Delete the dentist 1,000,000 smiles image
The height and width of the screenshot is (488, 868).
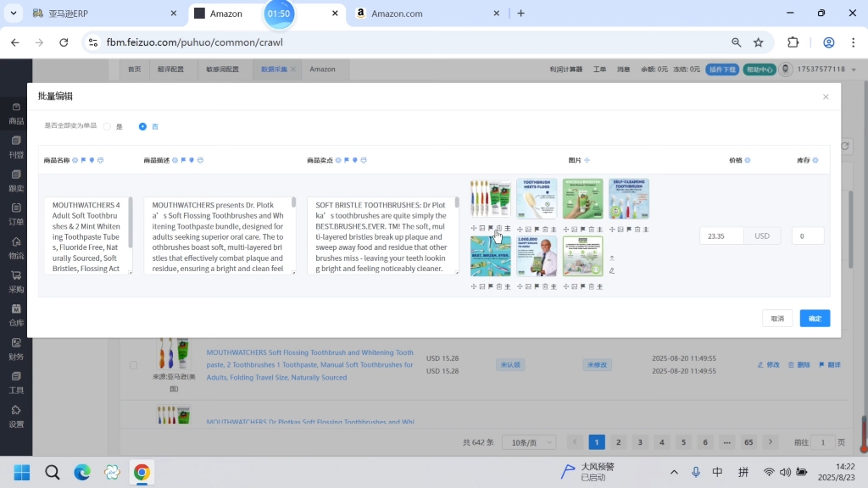[545, 286]
